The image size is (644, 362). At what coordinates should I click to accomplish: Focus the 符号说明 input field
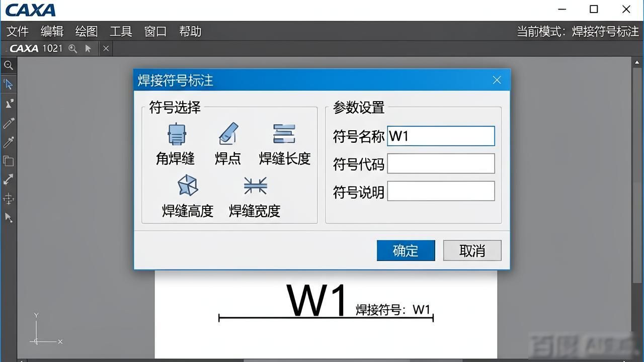point(441,191)
